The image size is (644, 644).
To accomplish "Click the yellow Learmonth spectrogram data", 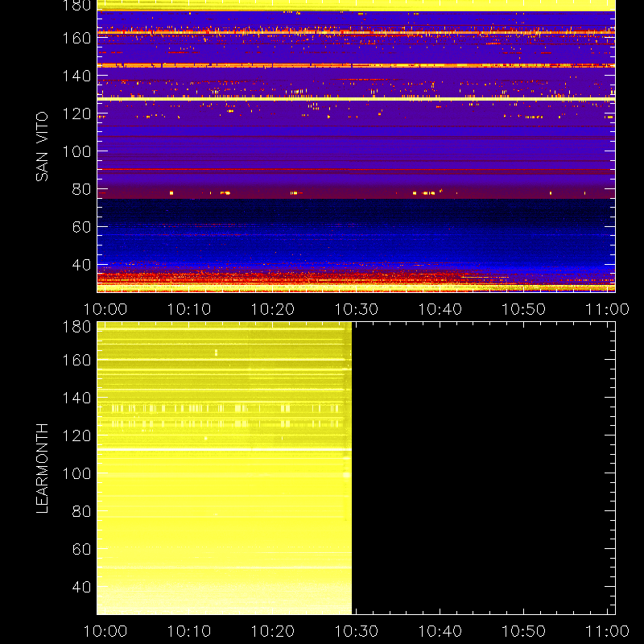I will [x=225, y=469].
